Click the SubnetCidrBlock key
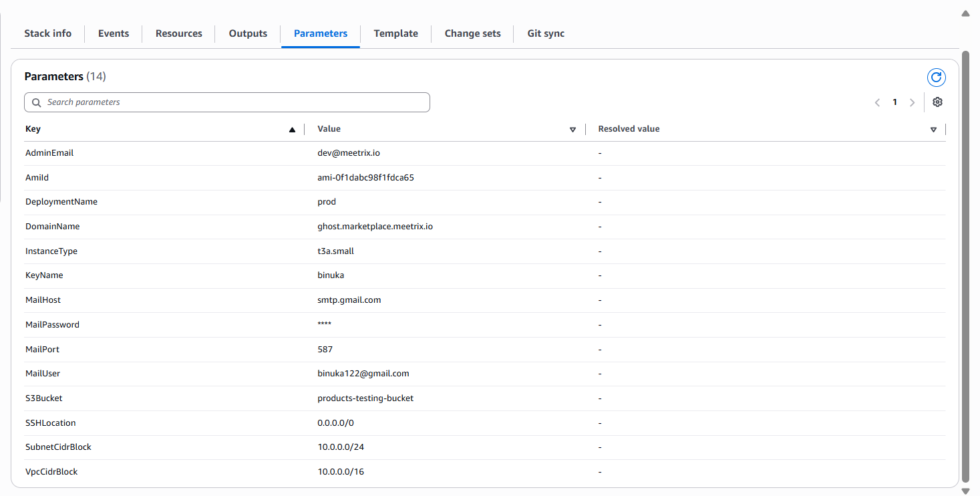The height and width of the screenshot is (496, 980). click(x=58, y=447)
